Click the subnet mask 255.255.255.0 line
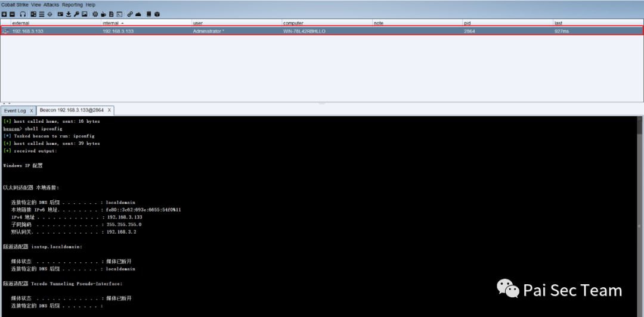 coord(76,225)
